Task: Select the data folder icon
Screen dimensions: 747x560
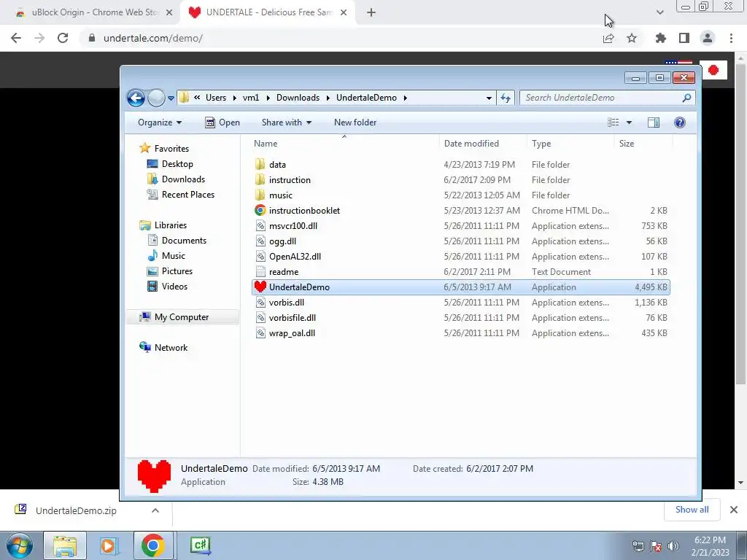Action: tap(260, 165)
